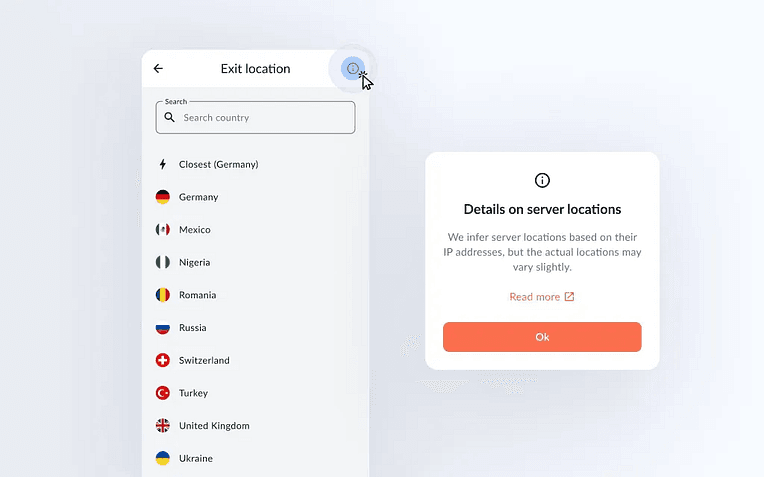This screenshot has height=477, width=764.
Task: Choose Russia as exit location
Action: [255, 327]
